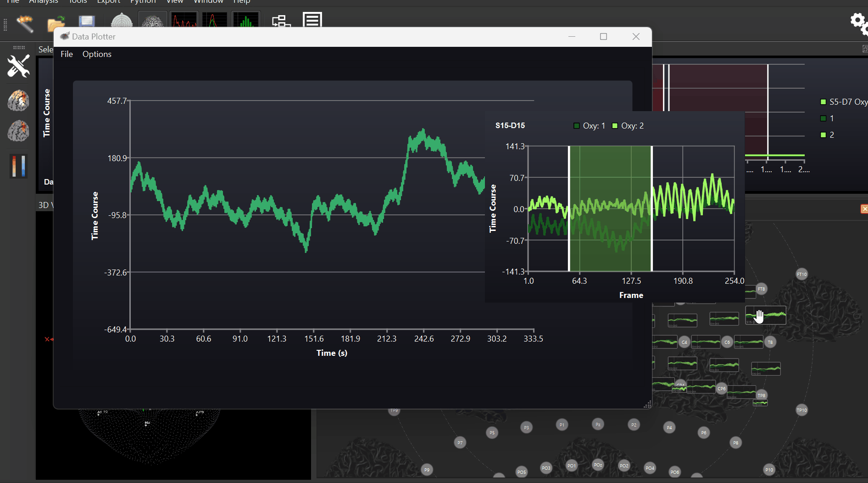The height and width of the screenshot is (483, 868).
Task: Open the green histogram plot toolbar icon
Action: (x=246, y=20)
